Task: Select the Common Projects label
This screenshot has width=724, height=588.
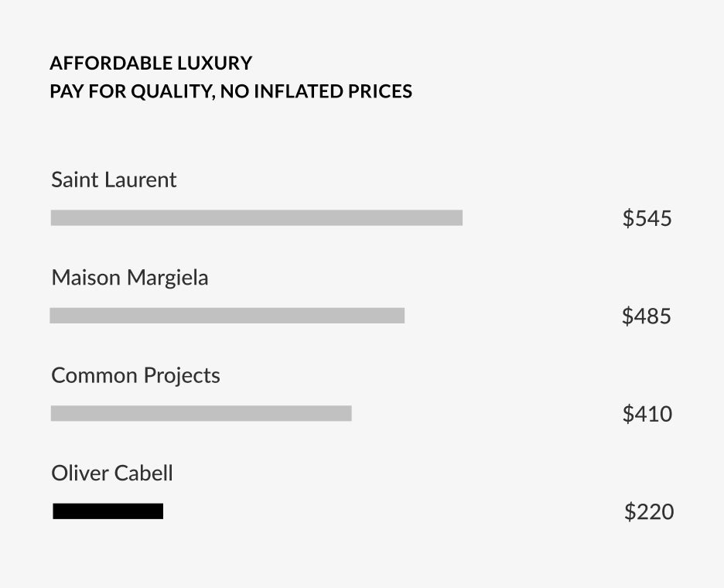Action: (x=136, y=376)
